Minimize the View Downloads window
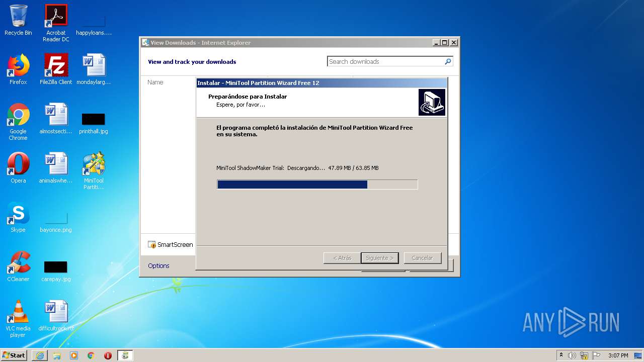 click(x=436, y=43)
